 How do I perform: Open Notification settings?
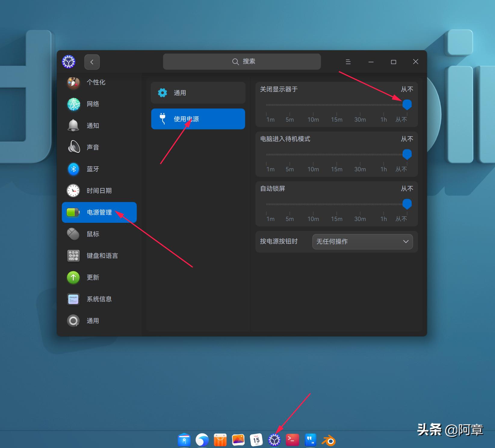pyautogui.click(x=93, y=126)
